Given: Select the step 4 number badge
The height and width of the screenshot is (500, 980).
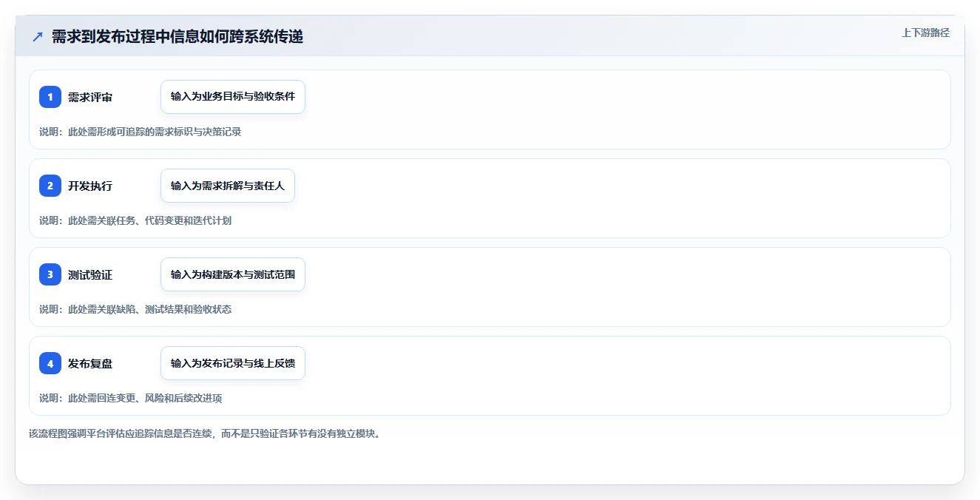Looking at the screenshot, I should pyautogui.click(x=50, y=363).
